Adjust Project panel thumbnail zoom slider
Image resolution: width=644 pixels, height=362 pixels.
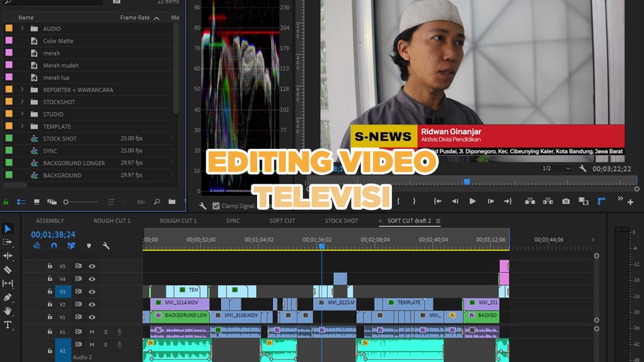pos(80,202)
